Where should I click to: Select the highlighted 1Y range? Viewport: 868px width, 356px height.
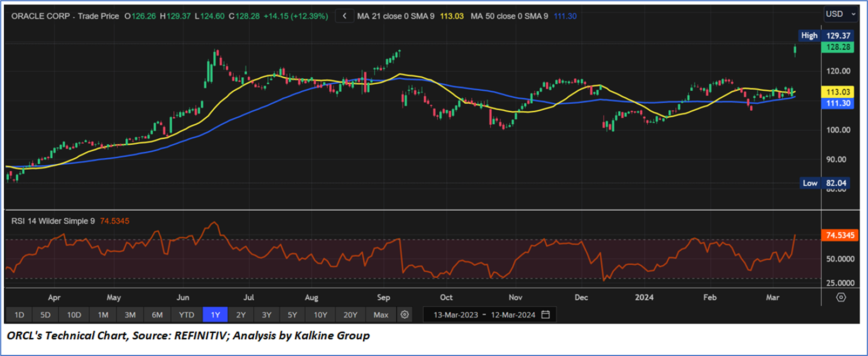pyautogui.click(x=215, y=314)
